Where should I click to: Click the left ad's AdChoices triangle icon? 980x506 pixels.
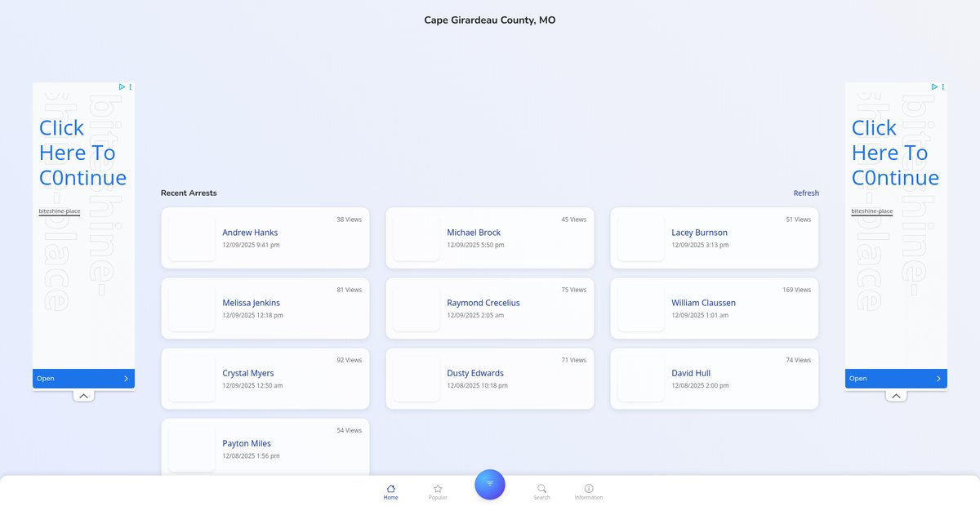coord(122,87)
